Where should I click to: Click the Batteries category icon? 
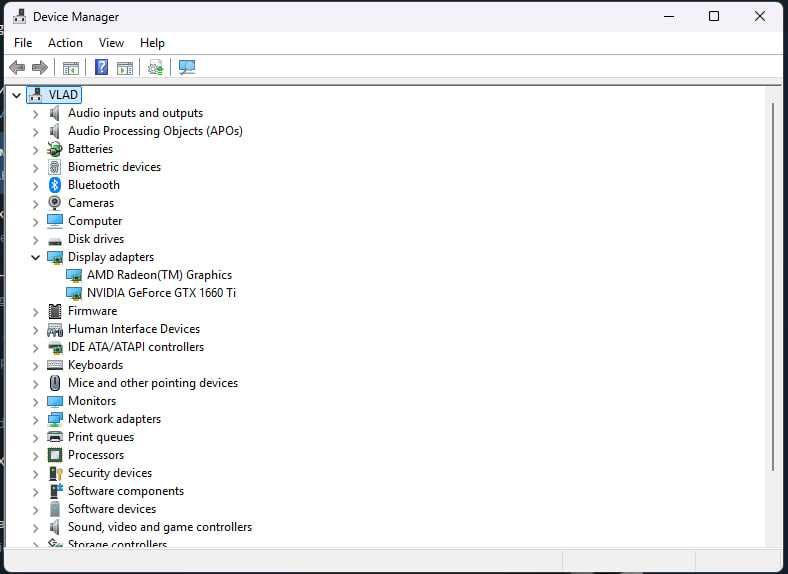tap(55, 149)
